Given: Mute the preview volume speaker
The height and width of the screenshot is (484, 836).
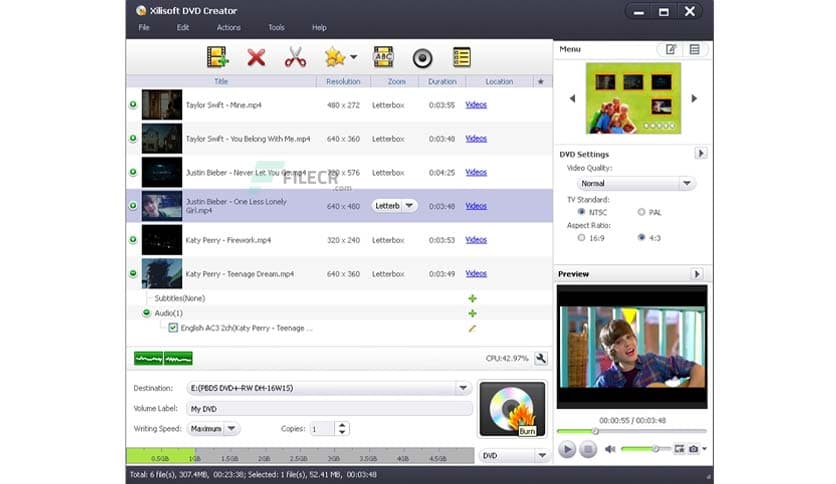Looking at the screenshot, I should [610, 449].
